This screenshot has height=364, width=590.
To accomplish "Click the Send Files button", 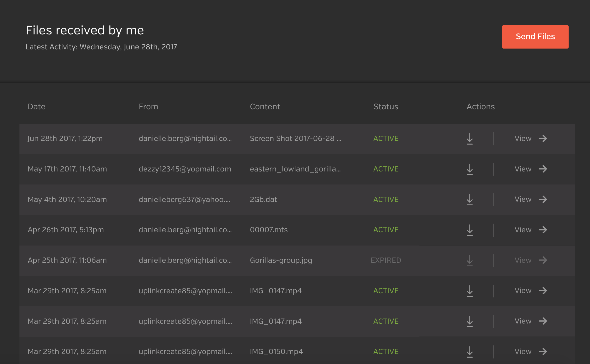I will coord(535,37).
